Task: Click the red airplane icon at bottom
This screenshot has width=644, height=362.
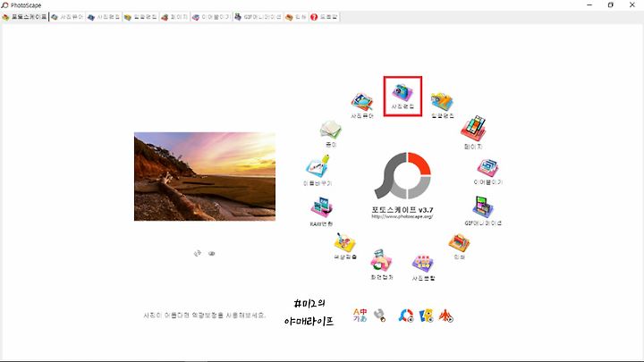Action: [445, 316]
